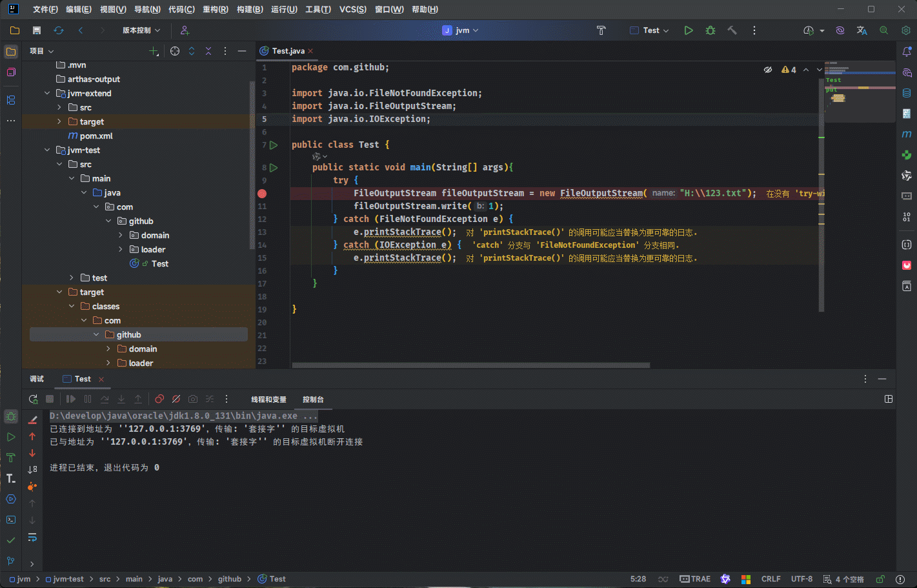Start debugging with the Debug bug icon

(710, 30)
